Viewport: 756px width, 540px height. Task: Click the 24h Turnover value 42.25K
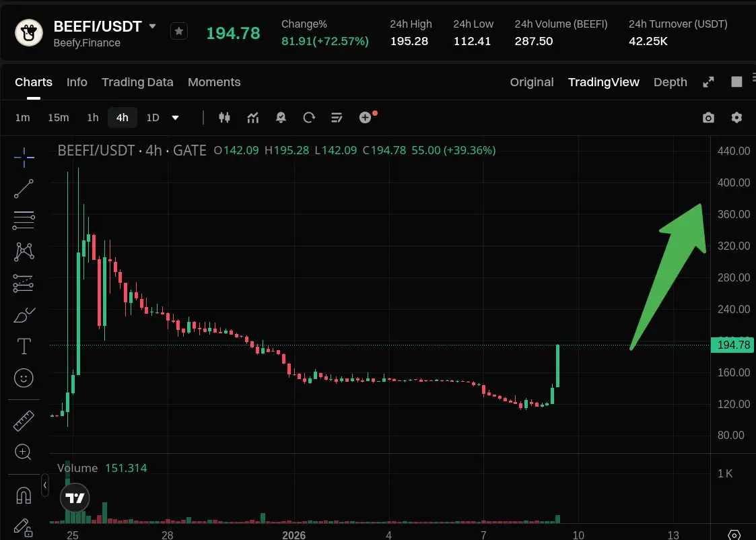(648, 41)
